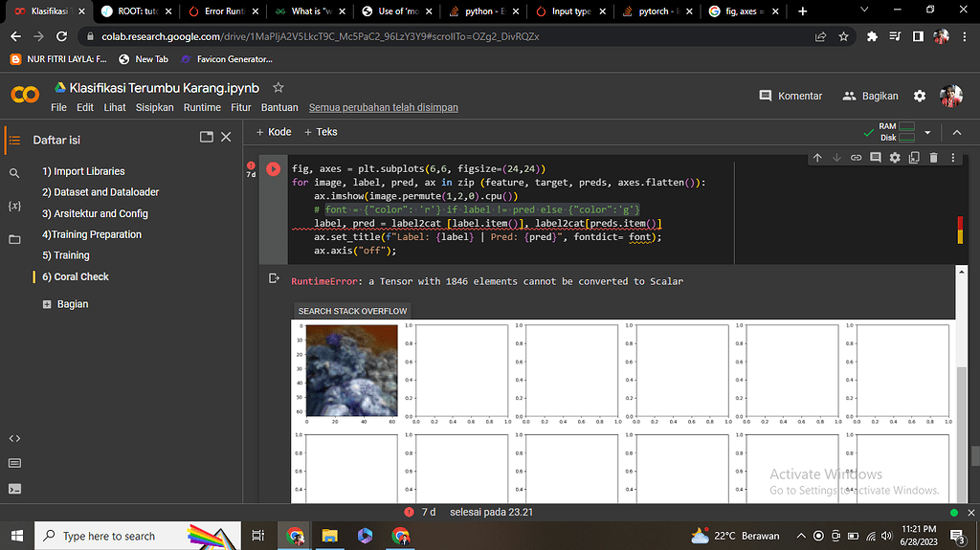Viewport: 980px width, 550px height.
Task: Move cell up with arrow icon
Action: (x=817, y=158)
